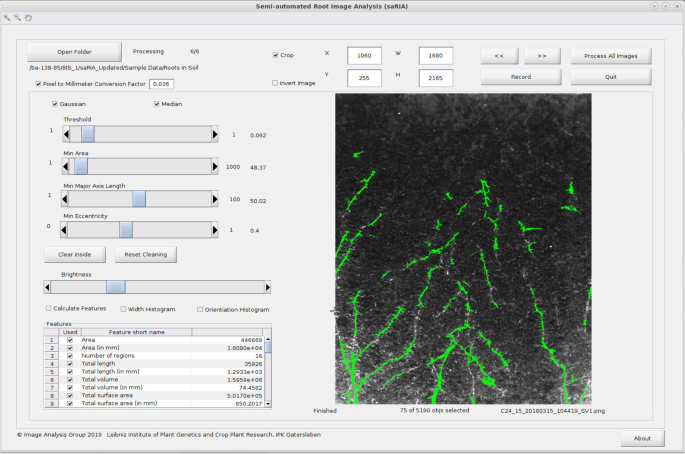Select the zoom out tool
This screenshot has width=685, height=454.
(17, 18)
